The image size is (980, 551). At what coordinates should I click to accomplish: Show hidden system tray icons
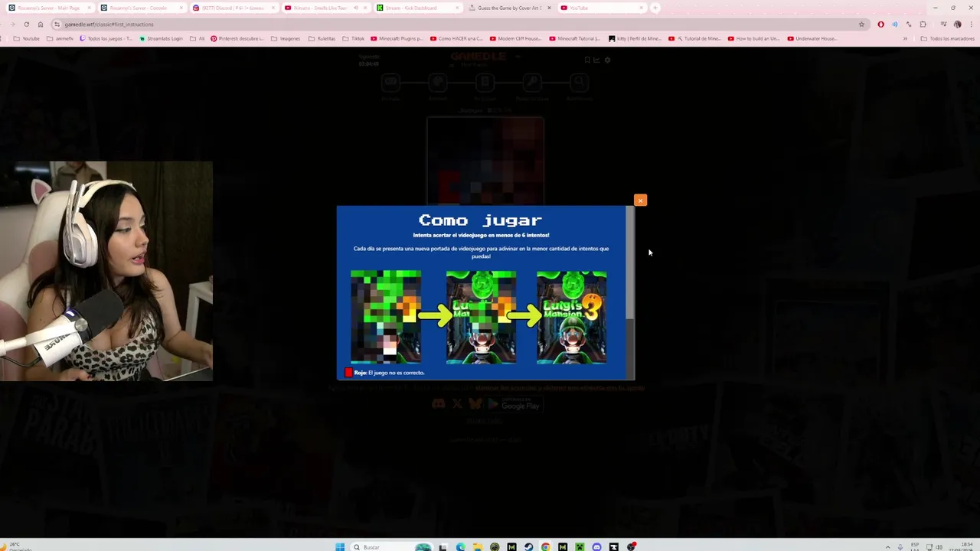coord(888,546)
